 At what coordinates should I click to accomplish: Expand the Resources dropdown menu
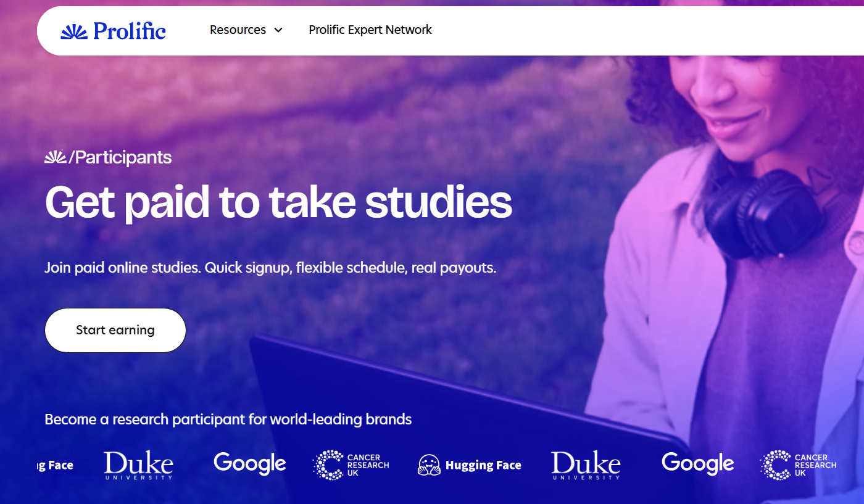[x=246, y=30]
